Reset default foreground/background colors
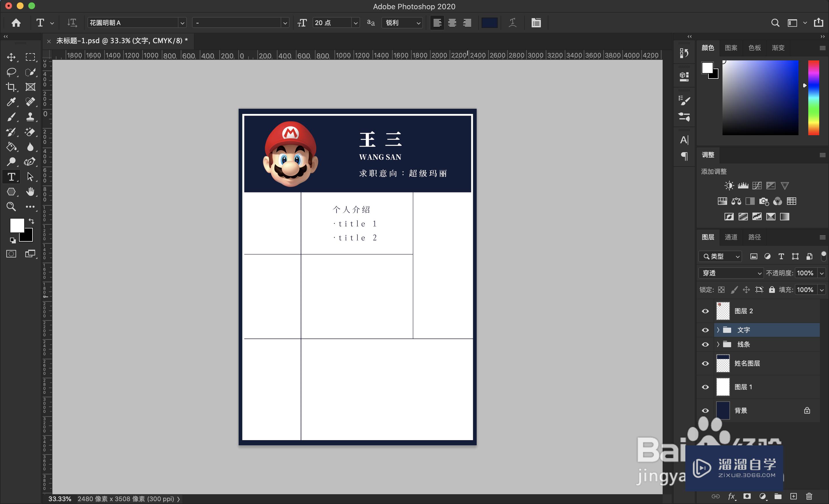The height and width of the screenshot is (504, 829). pos(12,240)
